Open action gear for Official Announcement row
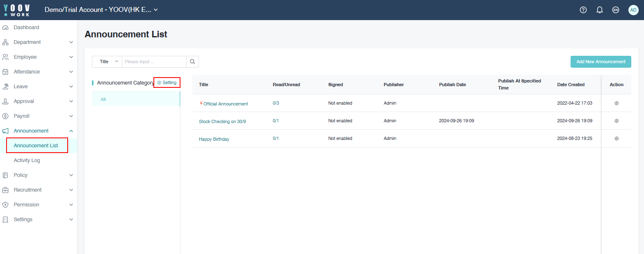 coord(616,103)
